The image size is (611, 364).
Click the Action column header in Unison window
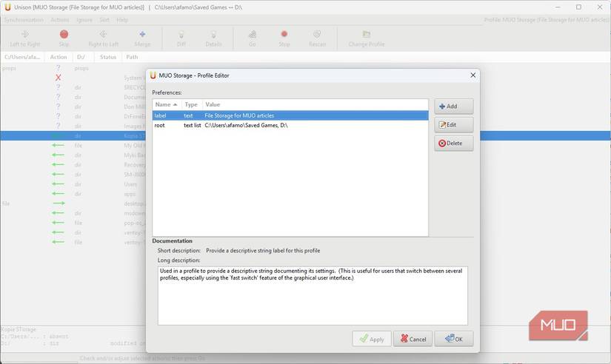tap(59, 57)
